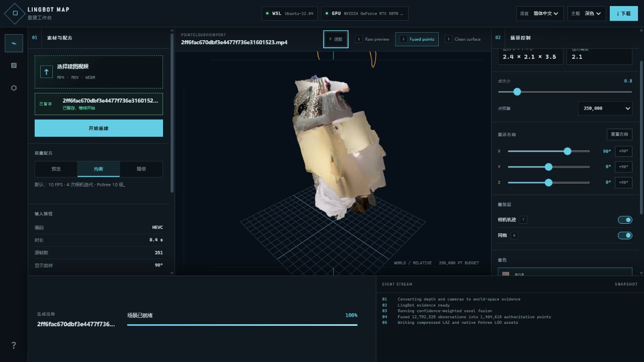Expand the 点预算 point budget dropdown

click(x=605, y=108)
